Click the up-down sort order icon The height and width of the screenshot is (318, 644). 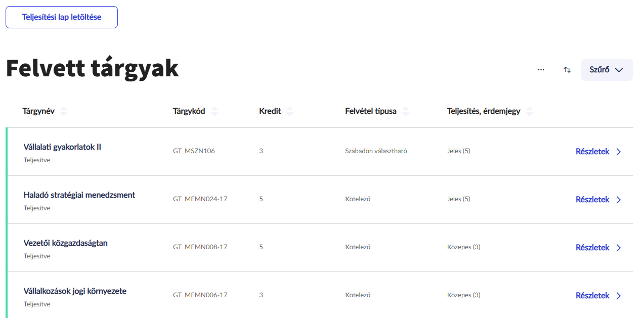click(x=567, y=70)
